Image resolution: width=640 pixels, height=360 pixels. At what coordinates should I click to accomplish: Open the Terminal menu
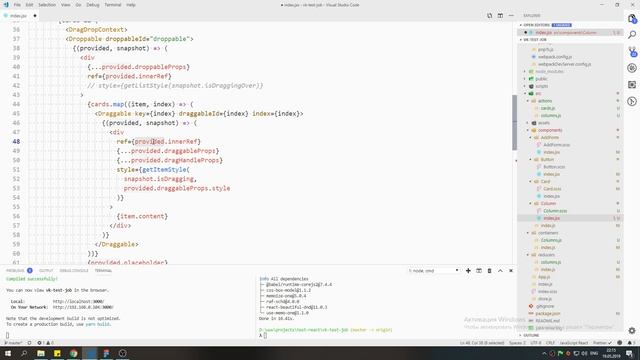tap(113, 5)
